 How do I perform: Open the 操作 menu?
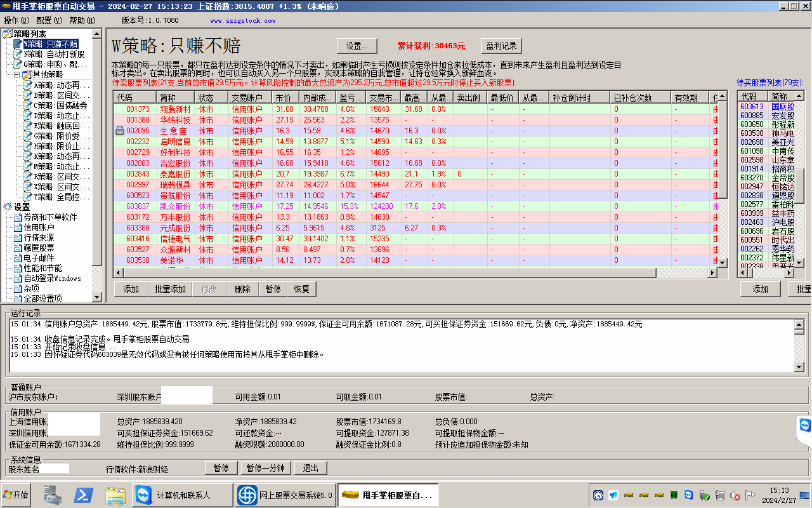pos(16,20)
